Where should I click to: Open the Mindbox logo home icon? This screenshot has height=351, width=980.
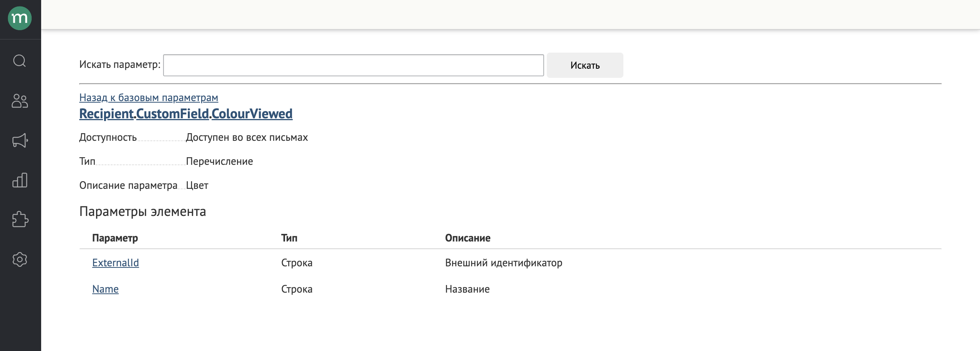tap(20, 18)
